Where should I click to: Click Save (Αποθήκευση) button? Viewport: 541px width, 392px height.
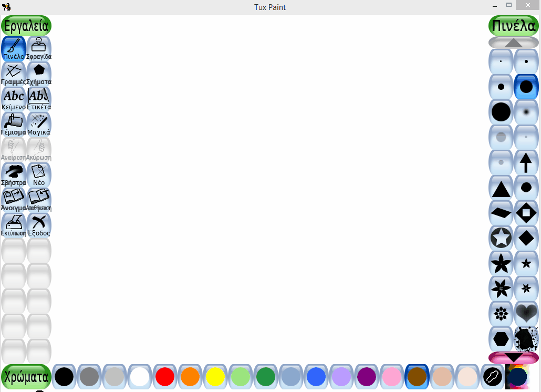[39, 200]
